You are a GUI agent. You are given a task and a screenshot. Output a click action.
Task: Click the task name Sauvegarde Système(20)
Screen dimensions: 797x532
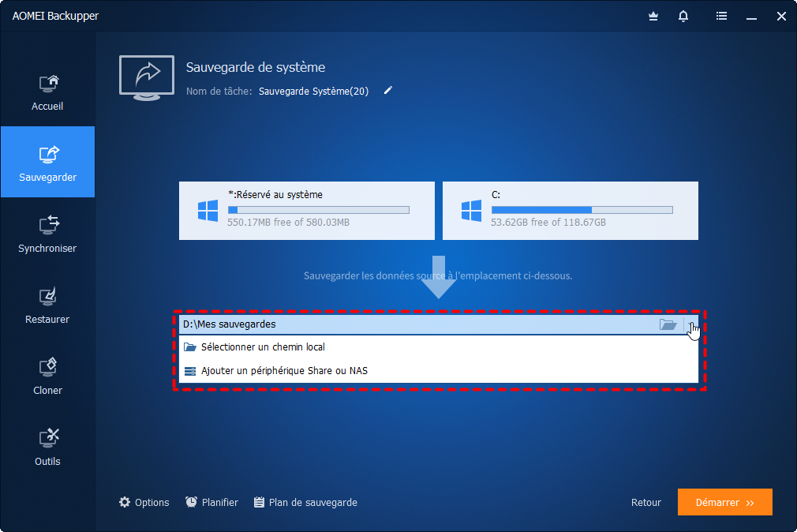[313, 92]
